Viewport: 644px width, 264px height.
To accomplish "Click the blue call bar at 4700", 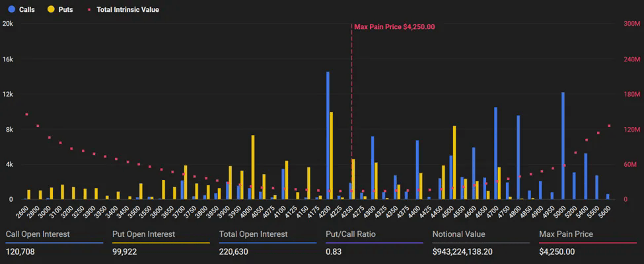I will click(x=496, y=154).
